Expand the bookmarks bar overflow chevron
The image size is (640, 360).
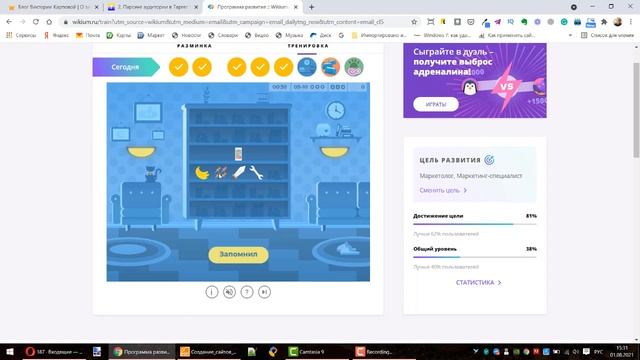[570, 36]
